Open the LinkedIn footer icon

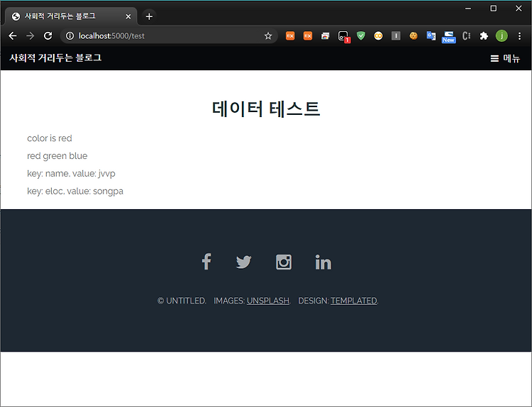click(323, 262)
